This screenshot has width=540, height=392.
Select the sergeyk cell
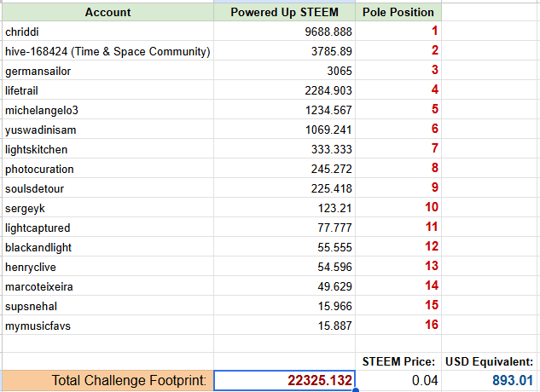click(x=107, y=208)
